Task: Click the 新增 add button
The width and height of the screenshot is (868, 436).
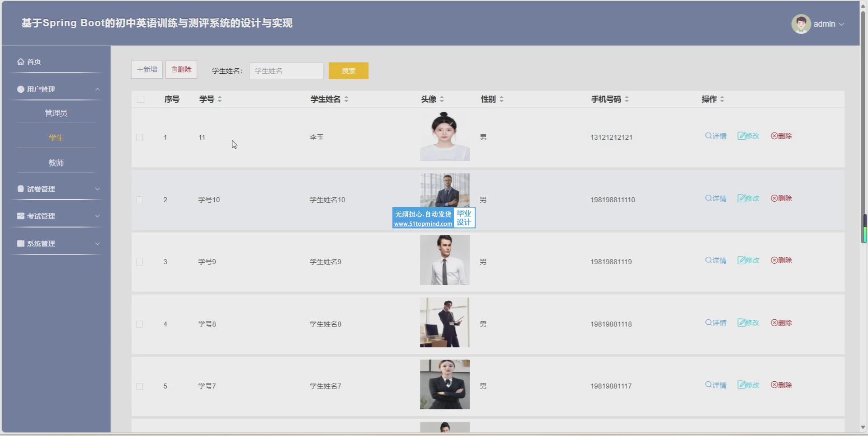Action: [x=147, y=70]
